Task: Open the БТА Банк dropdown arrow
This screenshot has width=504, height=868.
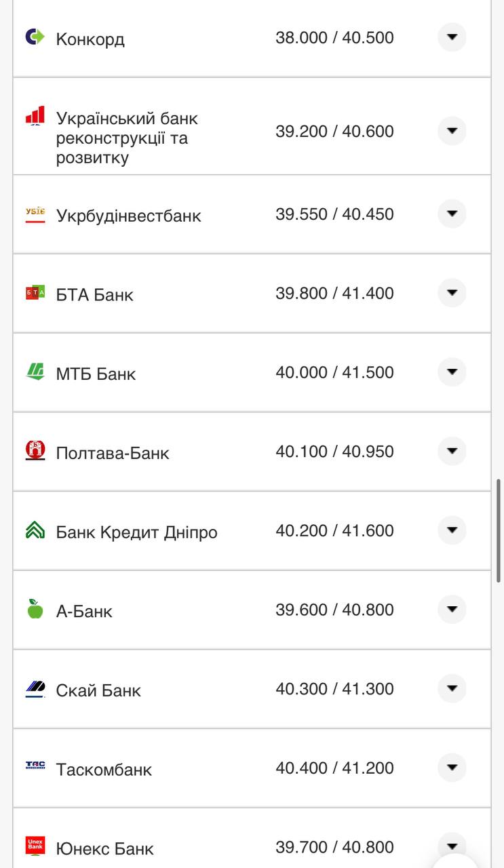Action: pyautogui.click(x=452, y=293)
